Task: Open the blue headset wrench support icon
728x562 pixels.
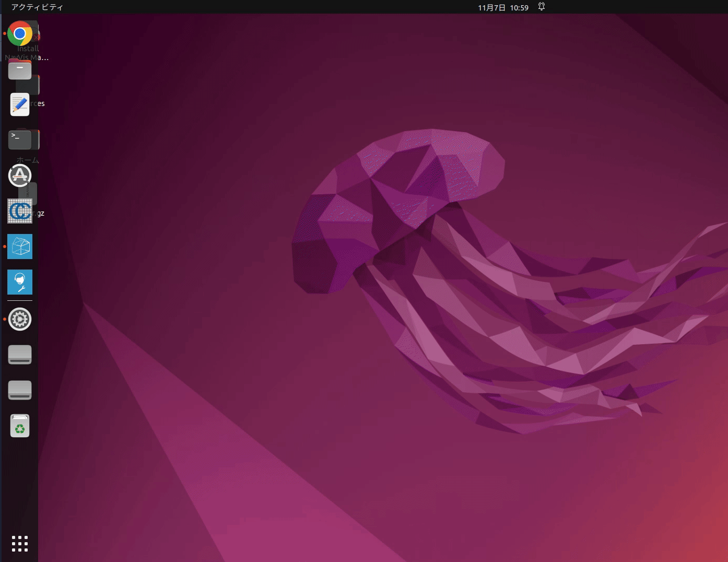Action: 20,282
